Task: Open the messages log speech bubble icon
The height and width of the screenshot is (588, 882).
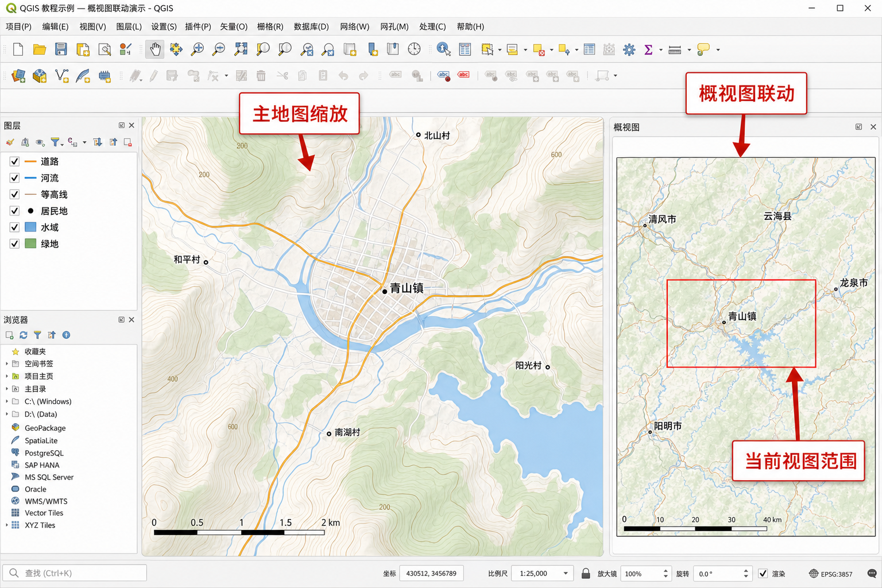Action: coord(872,574)
